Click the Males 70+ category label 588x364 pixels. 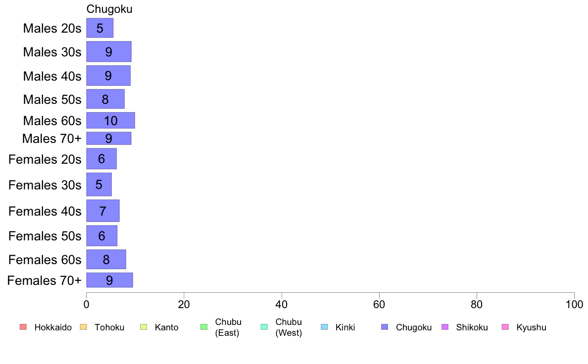(x=52, y=138)
